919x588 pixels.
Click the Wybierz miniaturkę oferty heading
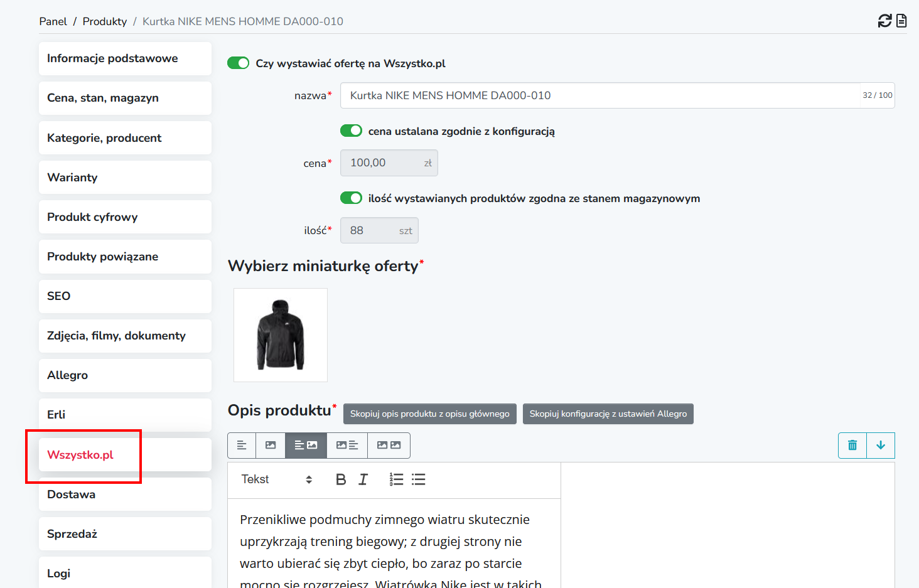(x=326, y=266)
